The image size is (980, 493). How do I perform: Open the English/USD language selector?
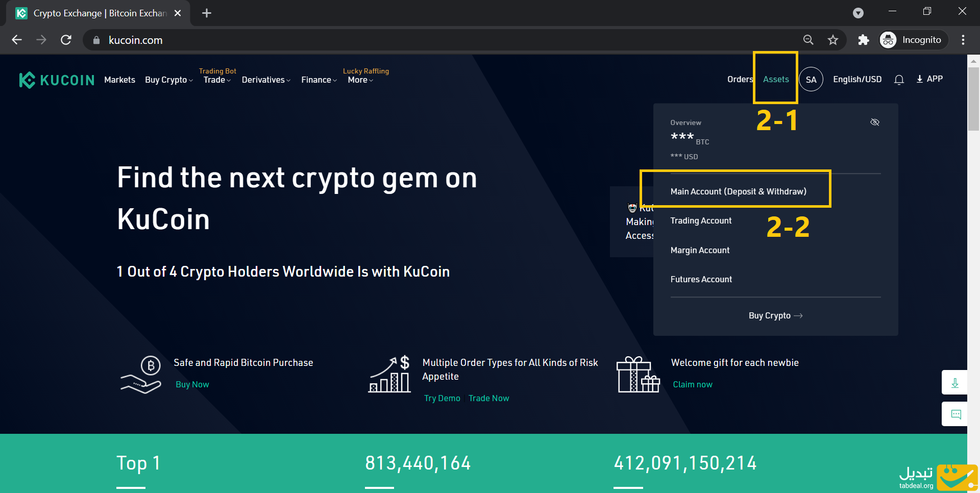(x=857, y=80)
